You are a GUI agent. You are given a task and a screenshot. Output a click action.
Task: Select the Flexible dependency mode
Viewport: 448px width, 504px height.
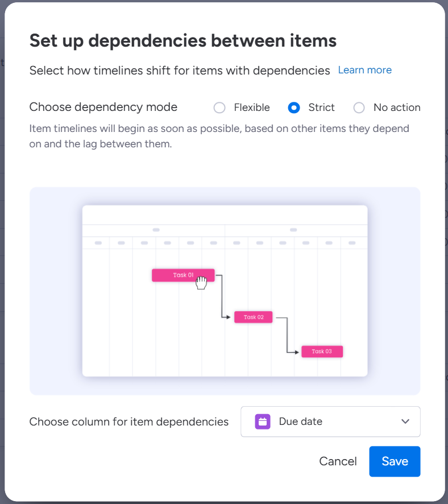click(x=219, y=108)
